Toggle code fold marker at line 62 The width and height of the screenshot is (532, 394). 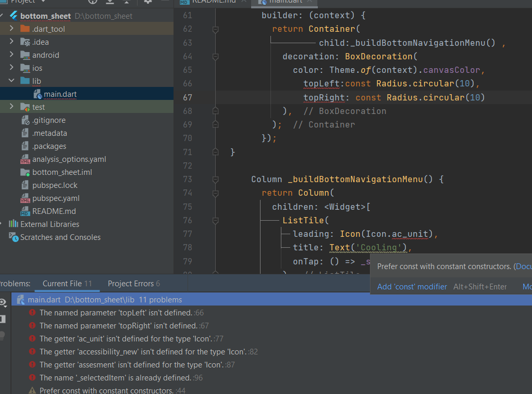pos(215,30)
